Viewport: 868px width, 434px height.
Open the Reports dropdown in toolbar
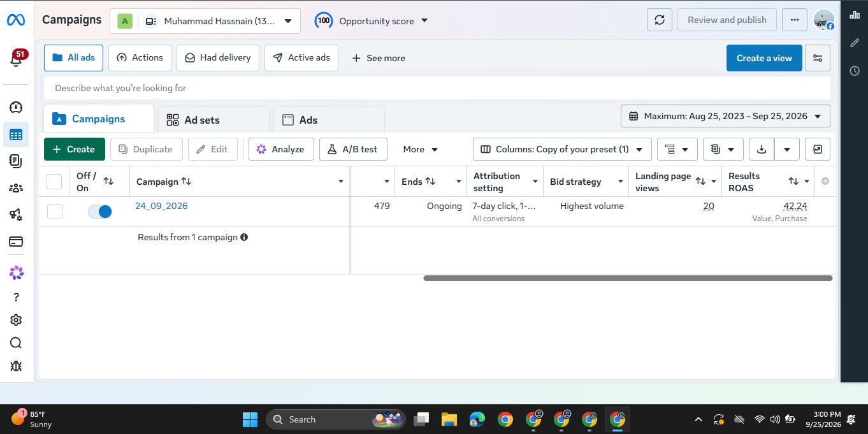coord(723,149)
